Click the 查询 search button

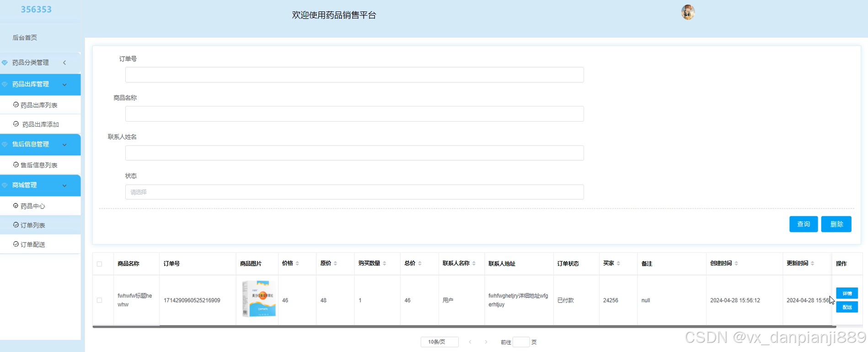tap(804, 224)
